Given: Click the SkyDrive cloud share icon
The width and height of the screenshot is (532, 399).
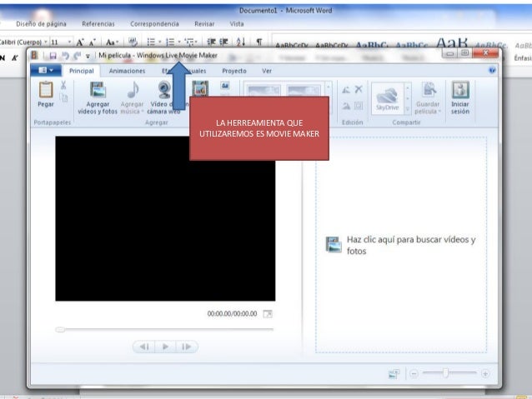Looking at the screenshot, I should pos(387,98).
